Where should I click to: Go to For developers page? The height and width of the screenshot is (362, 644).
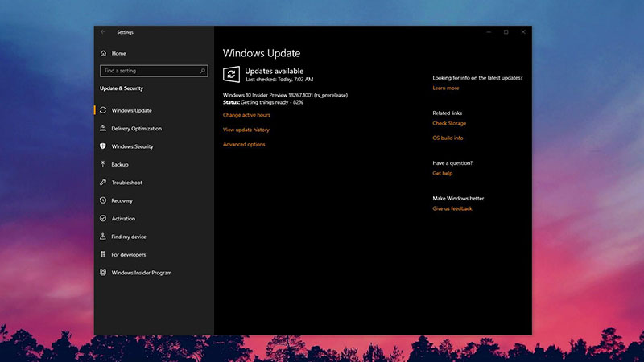[x=129, y=255]
